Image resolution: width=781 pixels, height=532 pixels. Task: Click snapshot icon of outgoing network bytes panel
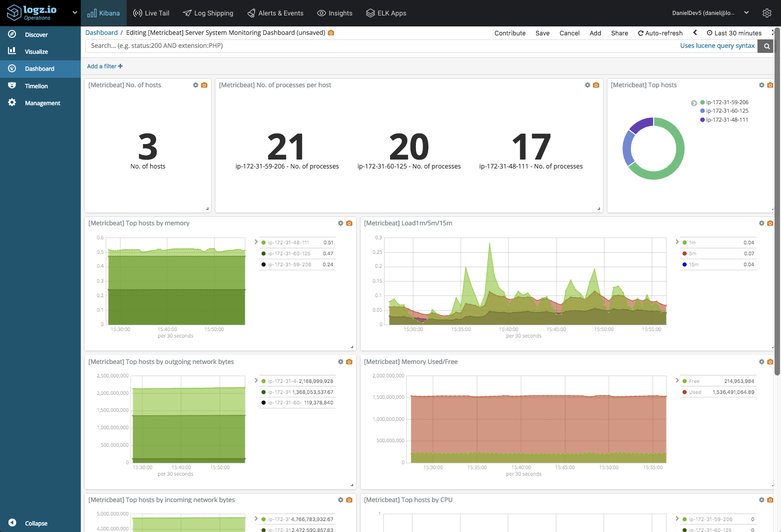349,362
